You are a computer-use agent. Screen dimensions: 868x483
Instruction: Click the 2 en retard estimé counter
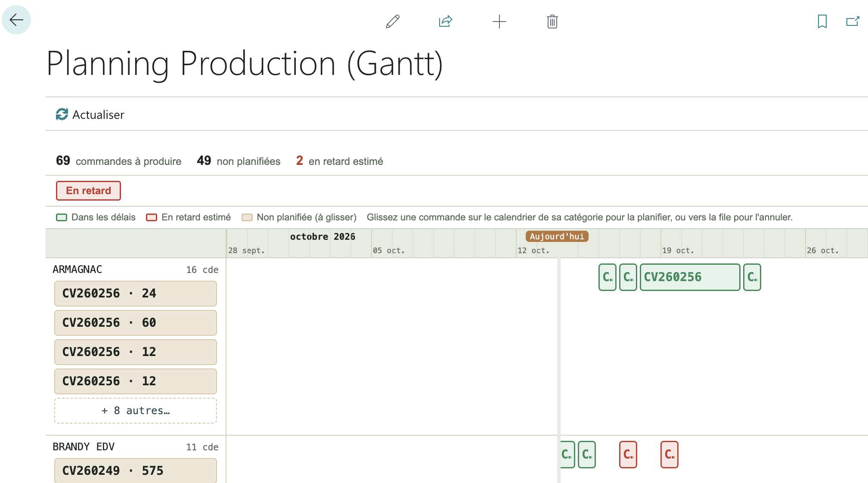(340, 161)
